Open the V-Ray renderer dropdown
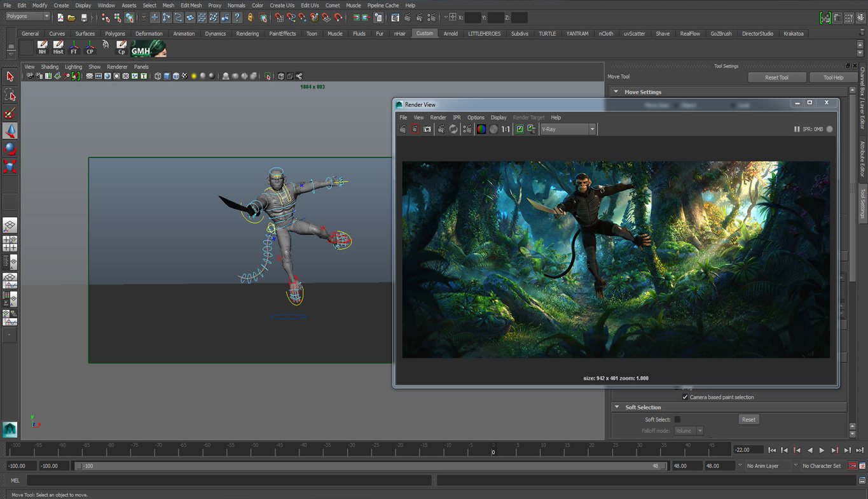The image size is (868, 499). click(568, 129)
